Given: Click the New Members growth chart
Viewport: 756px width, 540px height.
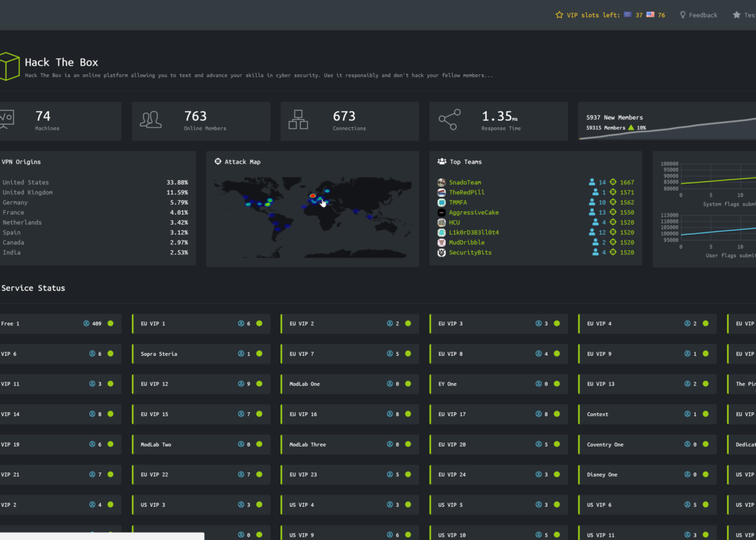Looking at the screenshot, I should (666, 130).
